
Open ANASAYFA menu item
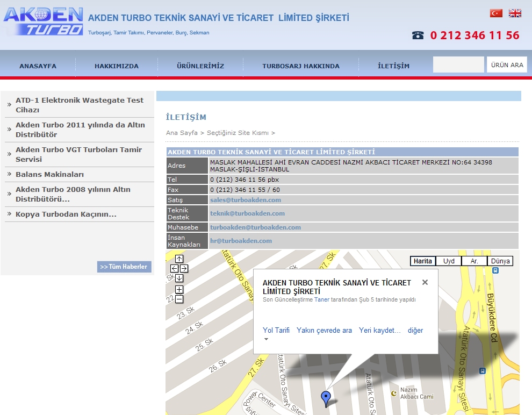pyautogui.click(x=38, y=66)
